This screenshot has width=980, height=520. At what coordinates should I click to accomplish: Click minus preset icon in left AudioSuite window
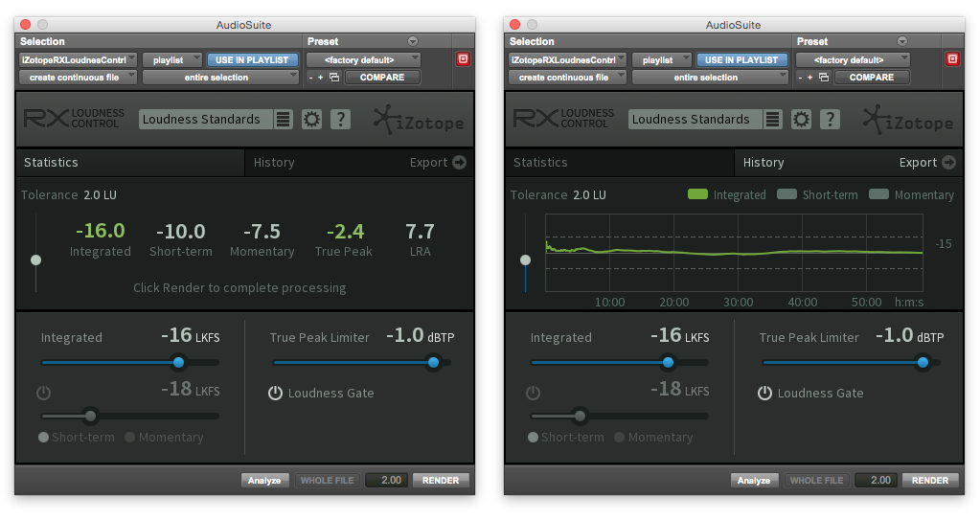pyautogui.click(x=310, y=78)
